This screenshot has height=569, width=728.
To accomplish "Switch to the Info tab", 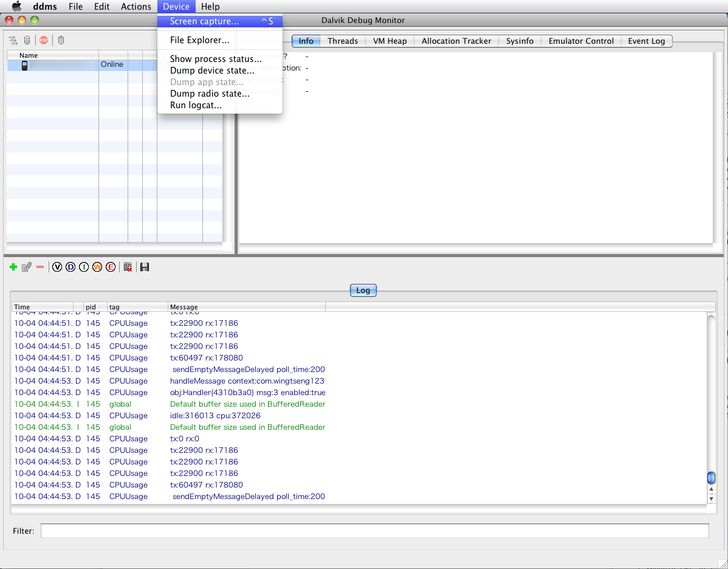I will 306,41.
